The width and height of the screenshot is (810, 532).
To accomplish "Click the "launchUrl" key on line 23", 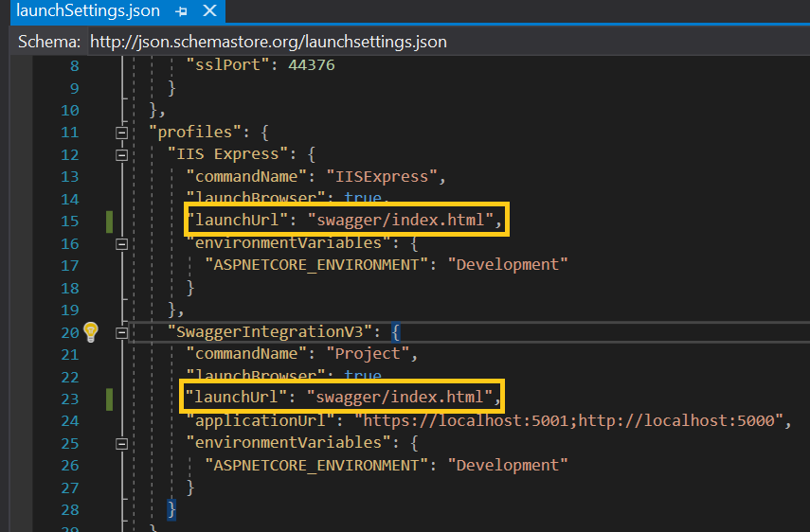I will [x=236, y=397].
